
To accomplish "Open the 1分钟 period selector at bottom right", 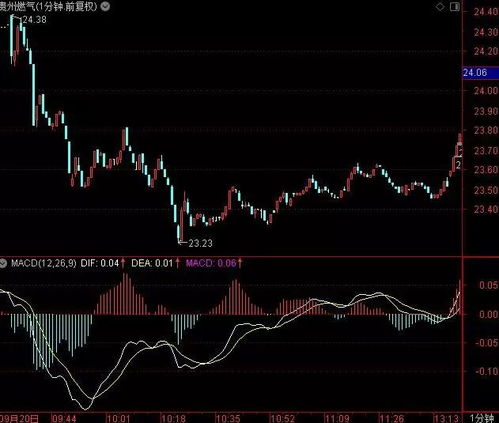I will pos(482,418).
